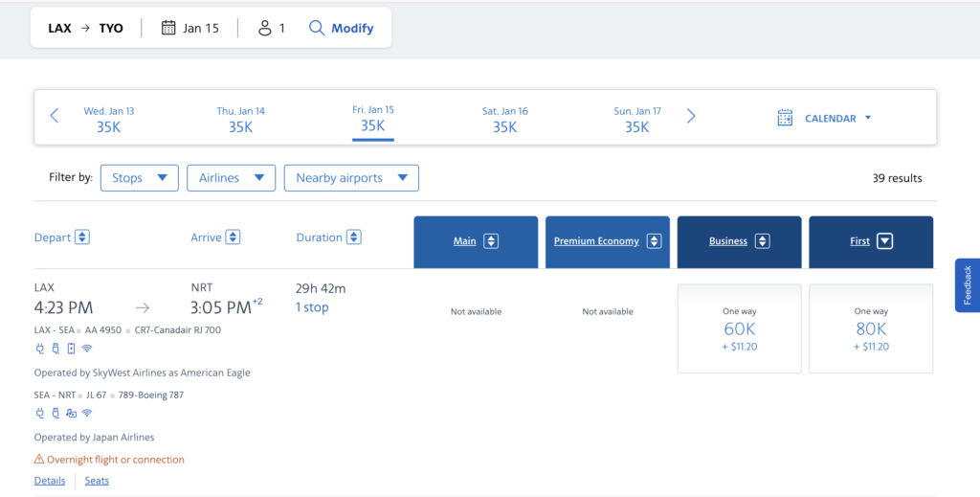Image resolution: width=980 pixels, height=497 pixels.
Task: Open the Airlines filter dropdown
Action: (232, 178)
